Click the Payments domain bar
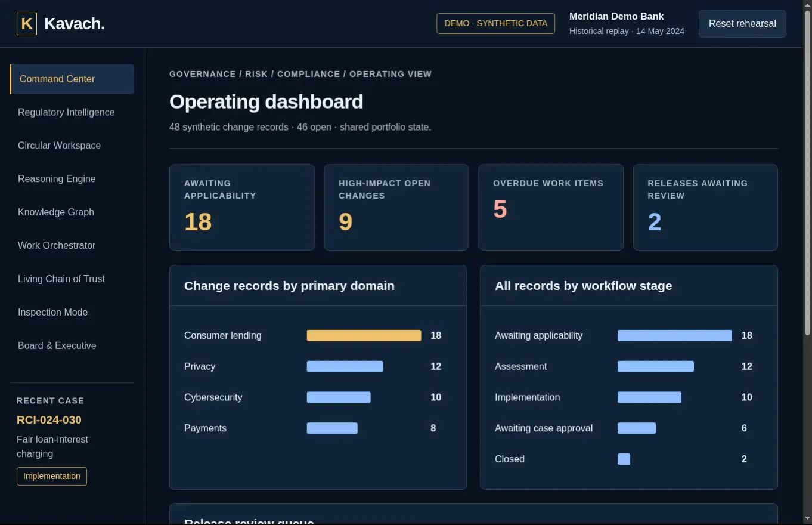The image size is (812, 525). tap(332, 428)
